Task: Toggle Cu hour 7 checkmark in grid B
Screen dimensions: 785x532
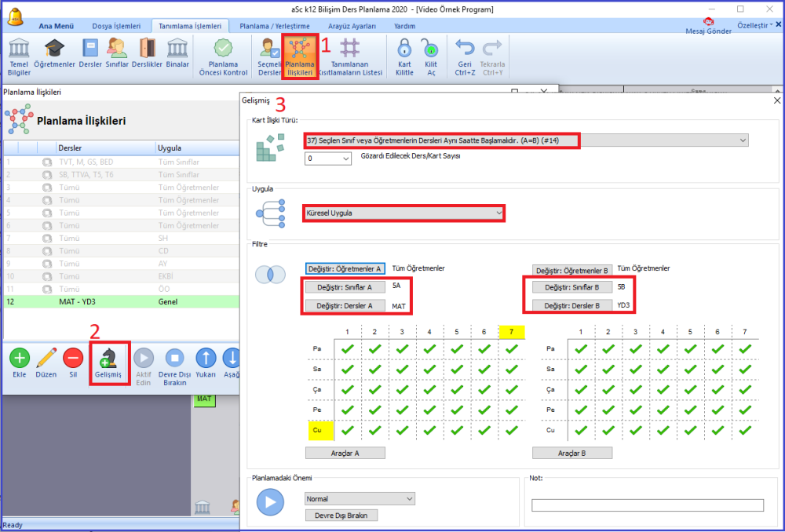Action: tap(745, 430)
